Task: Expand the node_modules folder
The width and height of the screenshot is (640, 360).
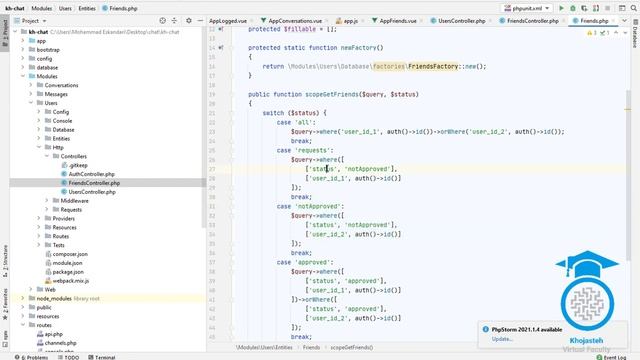Action: (23, 298)
